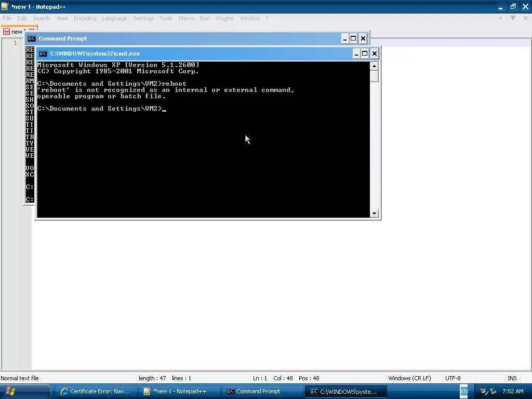This screenshot has width=532, height=399.
Task: Click the Notepad++ title bar app icon
Action: click(x=5, y=6)
